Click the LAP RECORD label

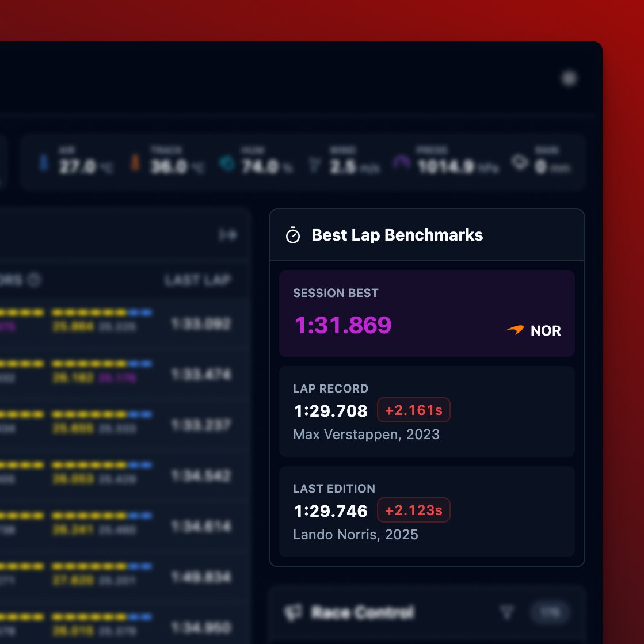pyautogui.click(x=330, y=388)
